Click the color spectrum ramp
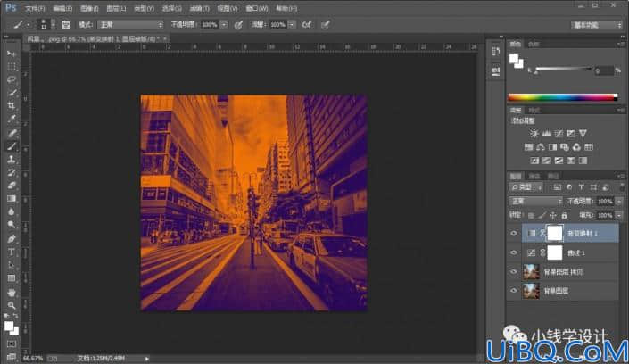The height and width of the screenshot is (364, 629). point(563,97)
